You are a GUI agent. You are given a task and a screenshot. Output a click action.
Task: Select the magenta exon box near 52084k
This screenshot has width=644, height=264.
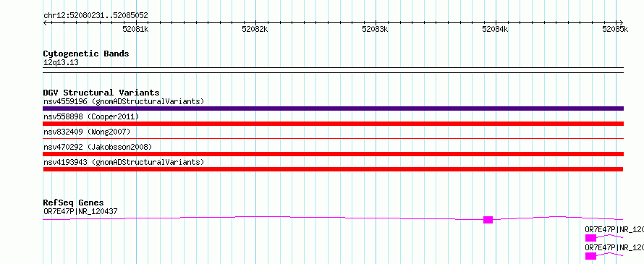tap(488, 220)
